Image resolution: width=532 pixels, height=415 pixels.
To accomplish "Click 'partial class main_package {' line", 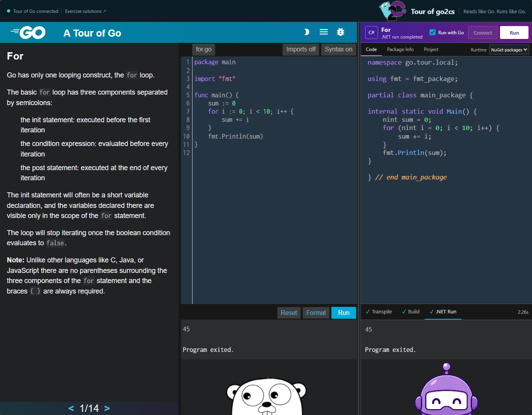I will [x=420, y=95].
